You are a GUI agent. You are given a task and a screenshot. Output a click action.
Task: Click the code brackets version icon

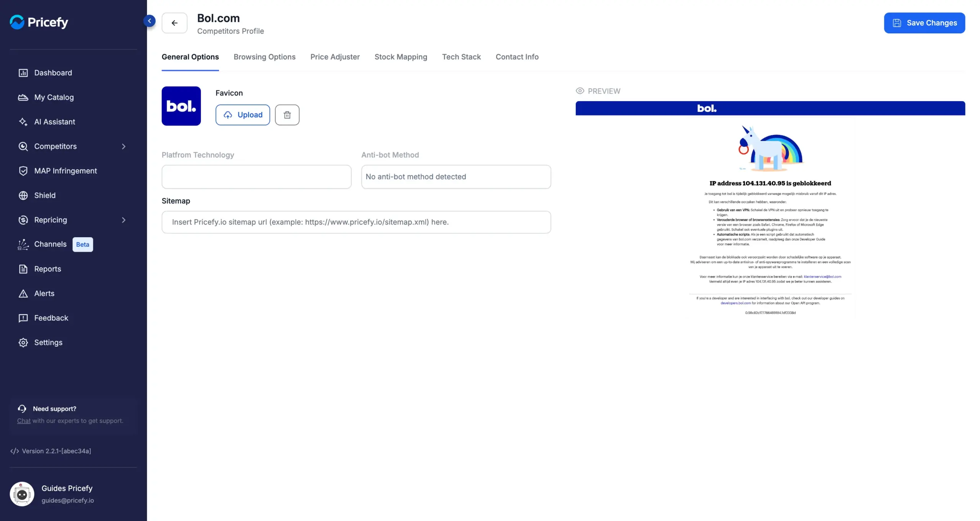(15, 451)
